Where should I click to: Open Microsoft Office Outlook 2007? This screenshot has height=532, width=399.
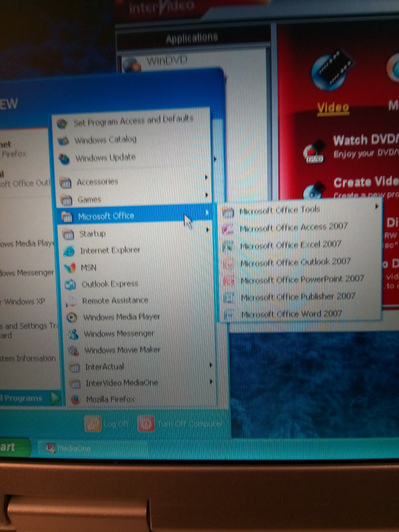tap(300, 262)
